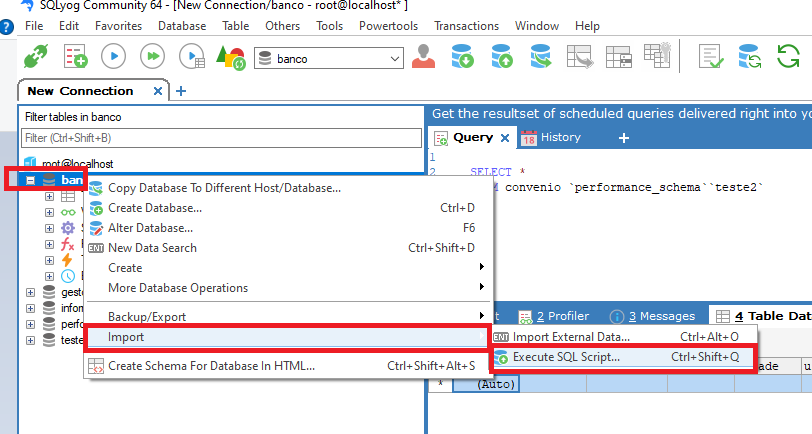Click the green circular arrows icon at toolbar end
Image resolution: width=812 pixels, height=434 pixels.
[788, 57]
